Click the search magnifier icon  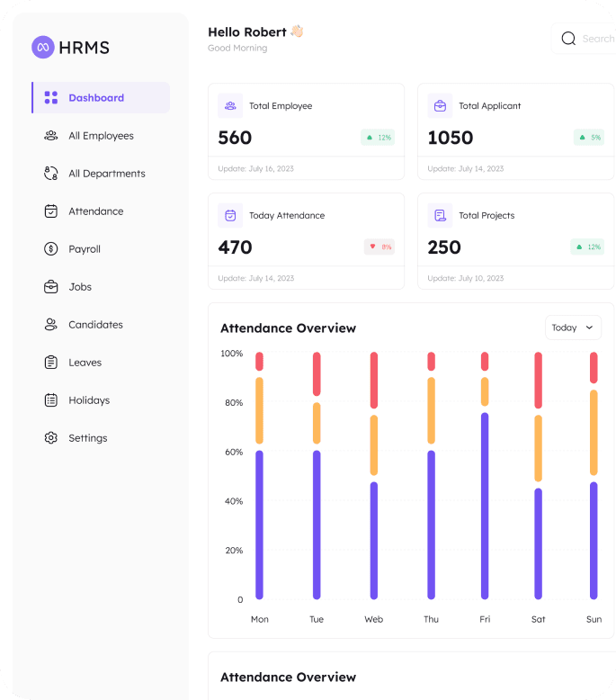(568, 39)
